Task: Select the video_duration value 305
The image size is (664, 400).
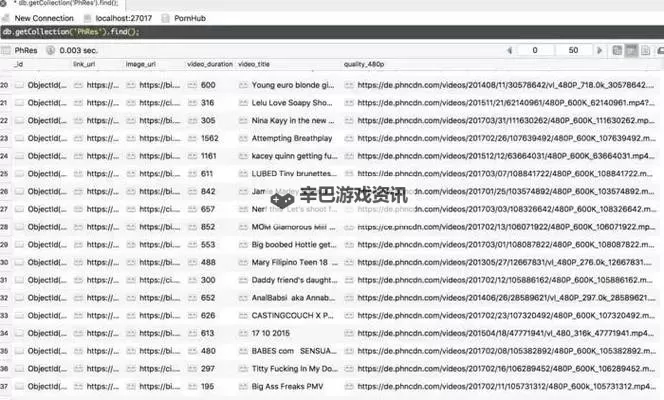Action: pos(208,121)
